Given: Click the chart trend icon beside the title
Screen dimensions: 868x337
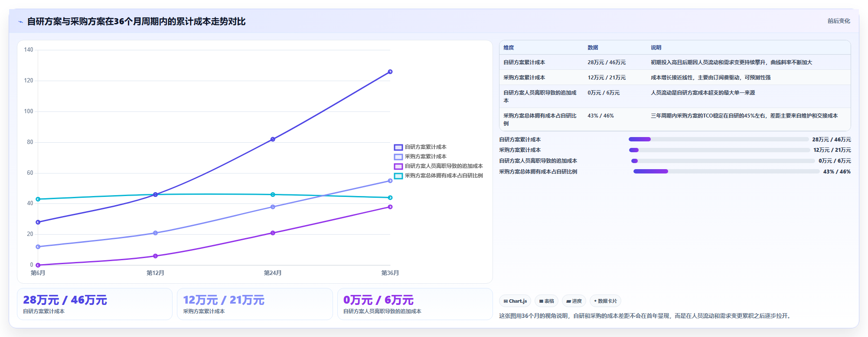Looking at the screenshot, I should (20, 22).
